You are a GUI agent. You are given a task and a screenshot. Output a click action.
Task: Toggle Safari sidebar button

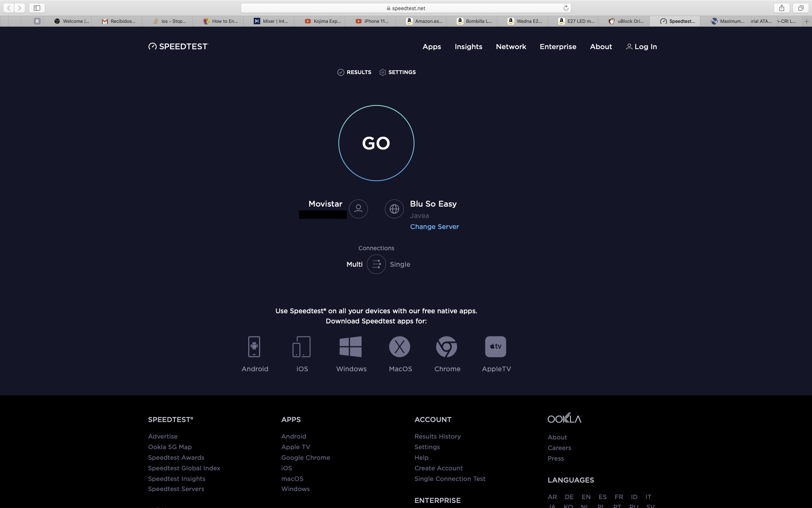coord(37,8)
